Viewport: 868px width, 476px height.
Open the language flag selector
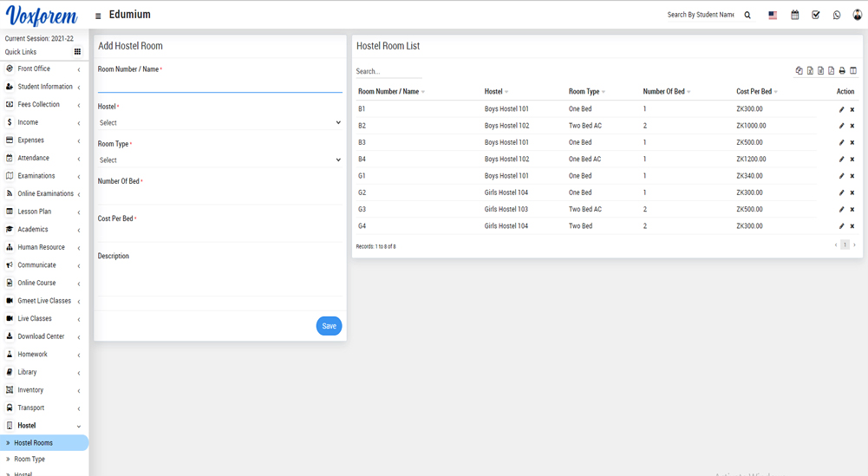click(x=773, y=15)
